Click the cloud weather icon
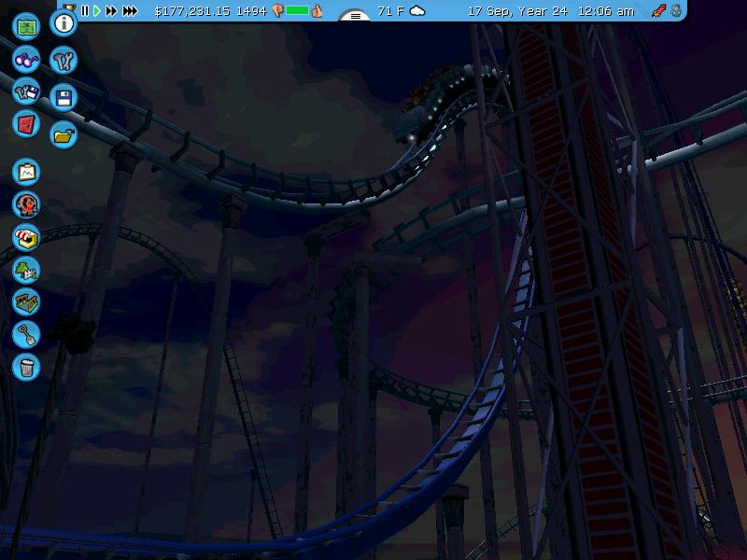Image resolution: width=747 pixels, height=560 pixels. tap(417, 10)
